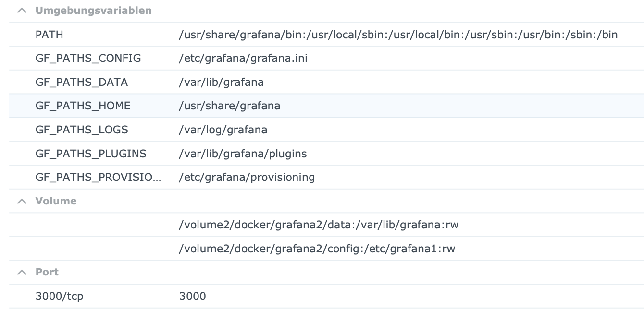
Task: Select the PATH variable name
Action: (x=49, y=35)
